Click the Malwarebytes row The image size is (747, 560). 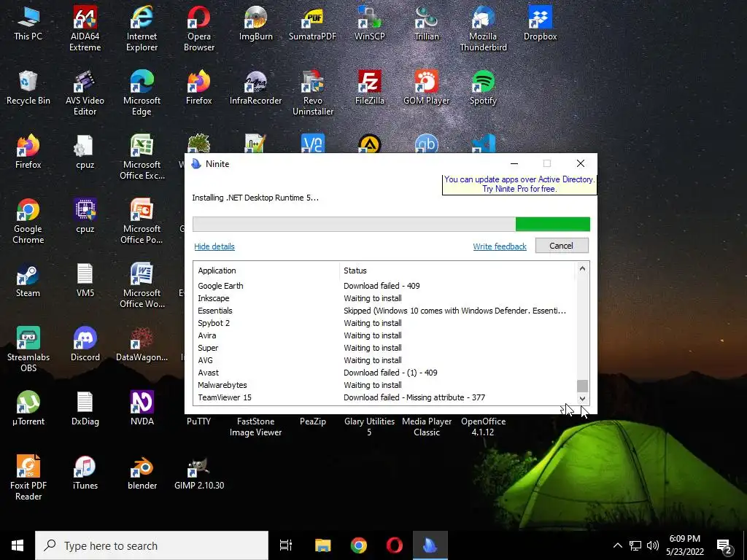pos(385,385)
